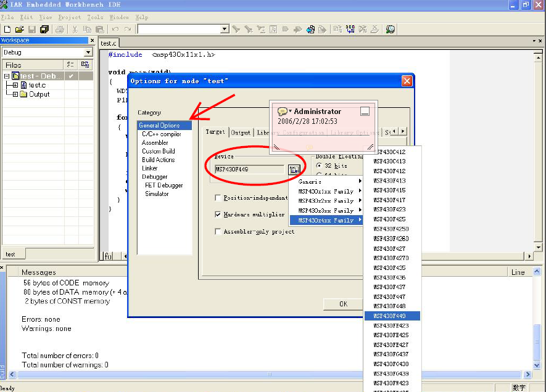Screen dimensions: 546x392
Task: Click the Paste clipboard icon
Action: [x=100, y=30]
